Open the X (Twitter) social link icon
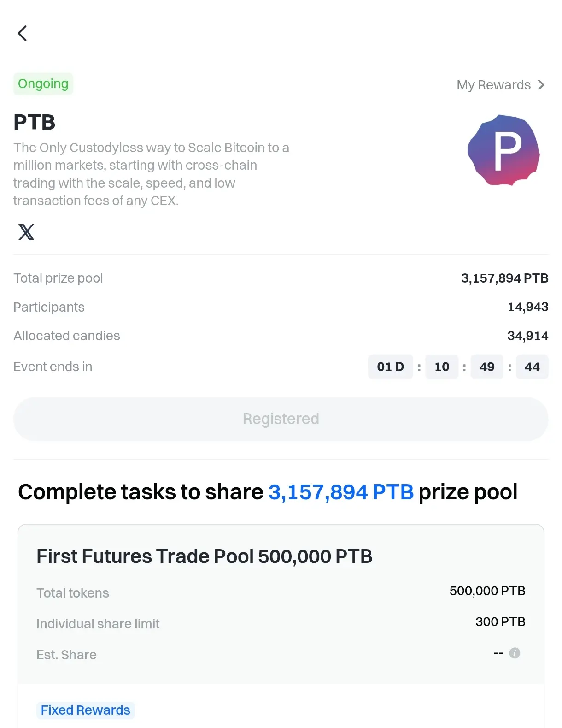Screen dimensions: 562x728 (x=26, y=232)
